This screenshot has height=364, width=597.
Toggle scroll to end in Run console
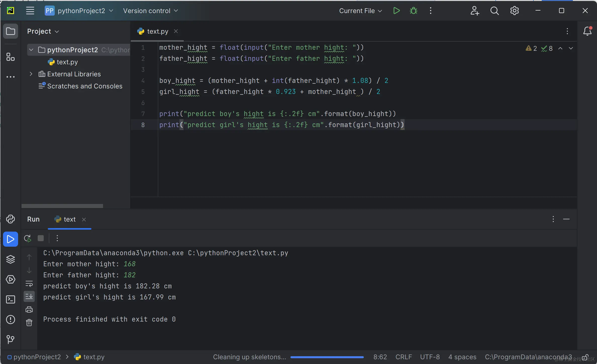click(29, 297)
